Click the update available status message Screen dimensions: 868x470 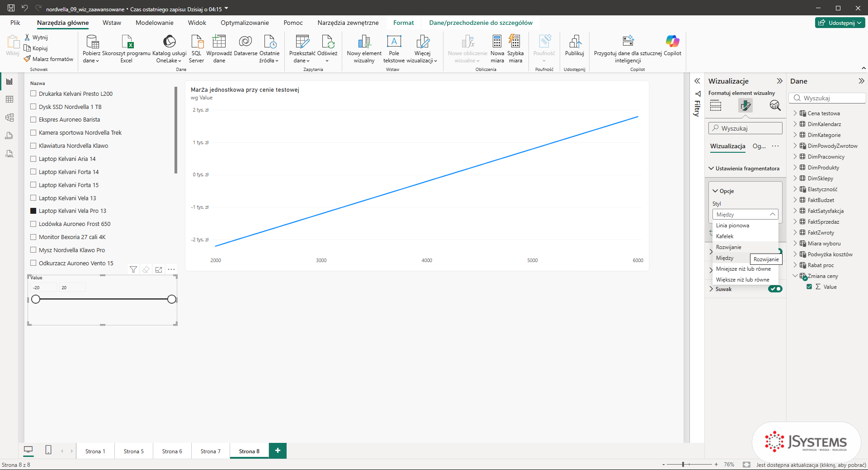tap(811, 465)
